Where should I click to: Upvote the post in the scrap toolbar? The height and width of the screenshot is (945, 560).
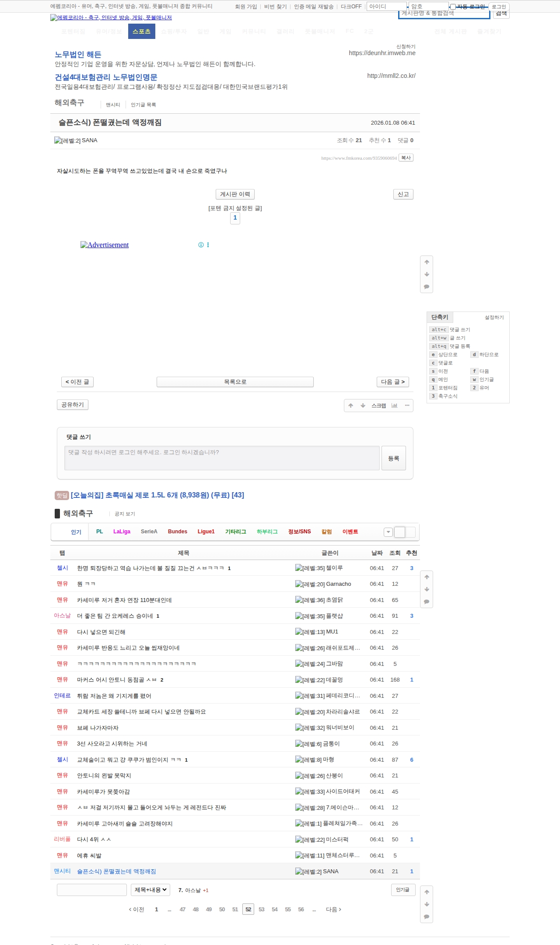350,406
